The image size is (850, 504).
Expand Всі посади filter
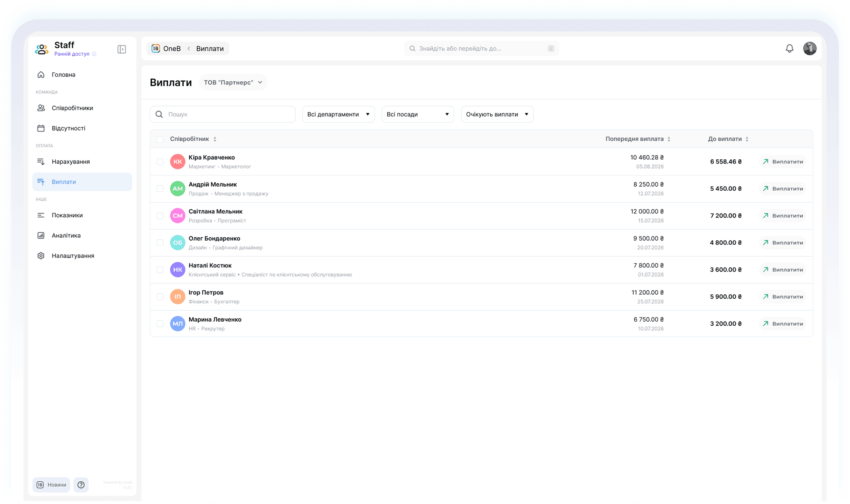point(418,114)
